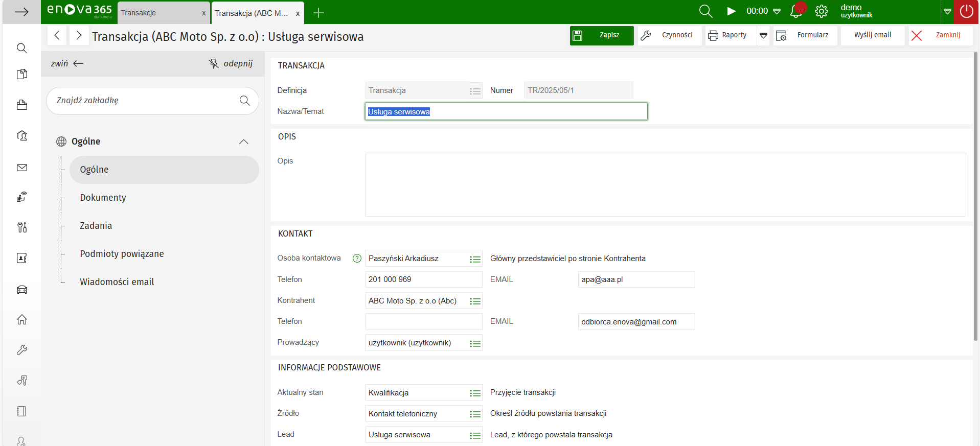Unpin the panel with odepnij
The height and width of the screenshot is (446, 980).
pyautogui.click(x=231, y=63)
